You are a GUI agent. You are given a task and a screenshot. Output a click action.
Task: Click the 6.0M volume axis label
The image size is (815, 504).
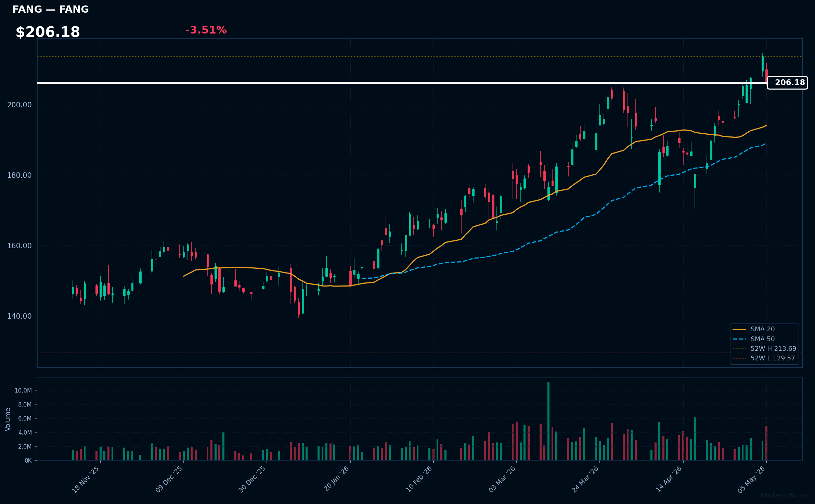(25, 419)
